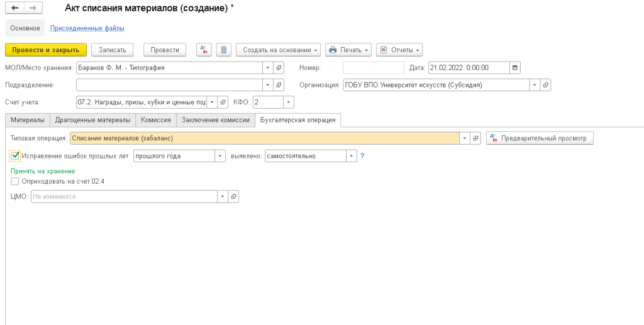Click the Номер input field
Viewport: 644px width, 325px height.
(374, 68)
